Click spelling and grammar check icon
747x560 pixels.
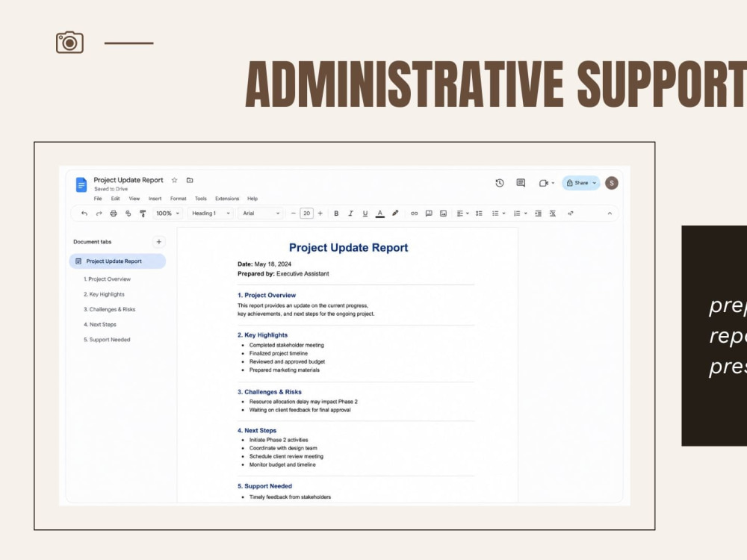128,214
